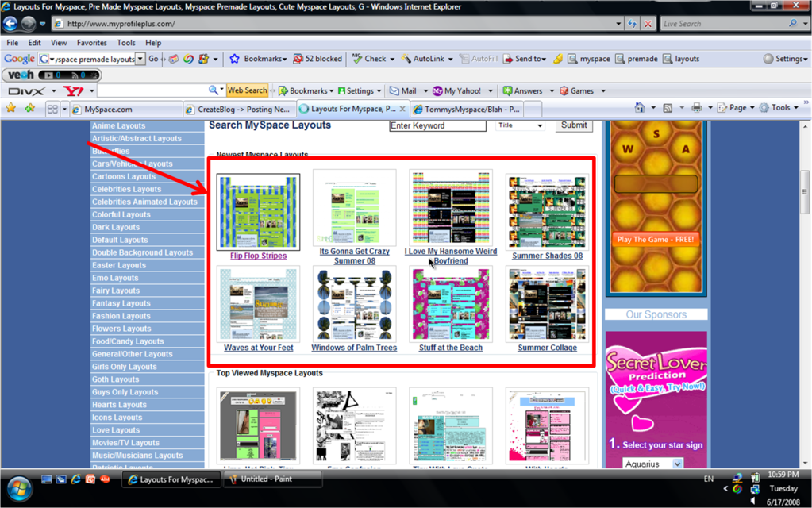Find the word premade on page

click(637, 59)
